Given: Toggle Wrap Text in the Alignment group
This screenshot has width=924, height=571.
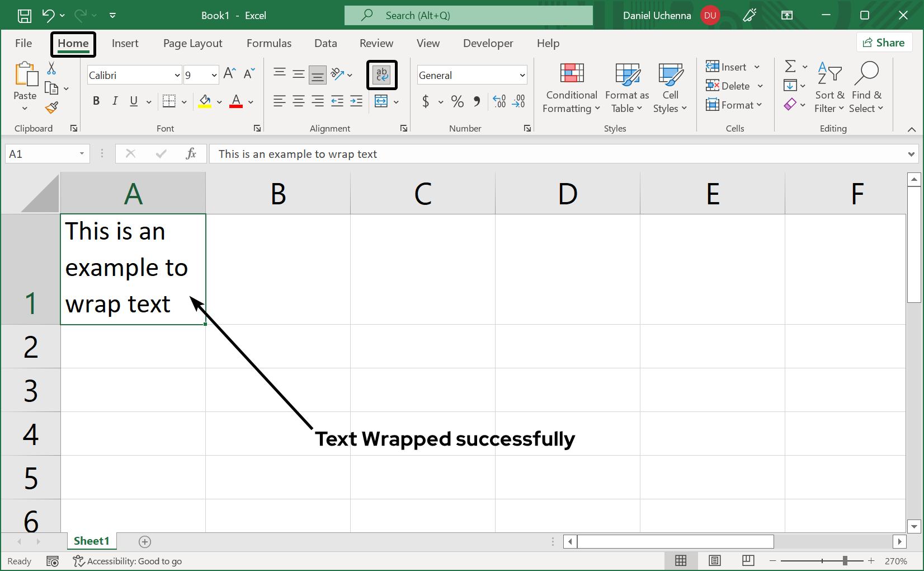Looking at the screenshot, I should click(382, 74).
